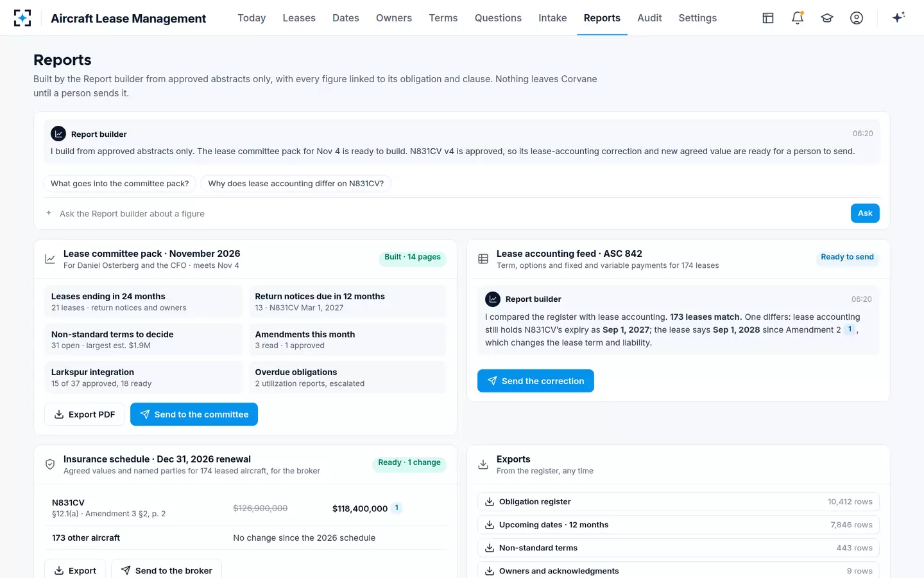The image size is (924, 578).
Task: Open the Leases ending in 24 months tile
Action: [x=144, y=302]
